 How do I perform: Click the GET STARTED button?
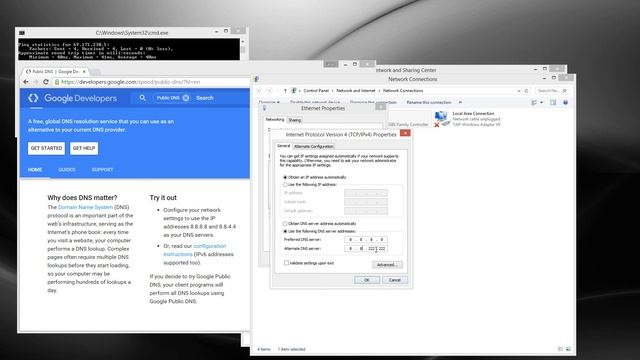pos(47,148)
